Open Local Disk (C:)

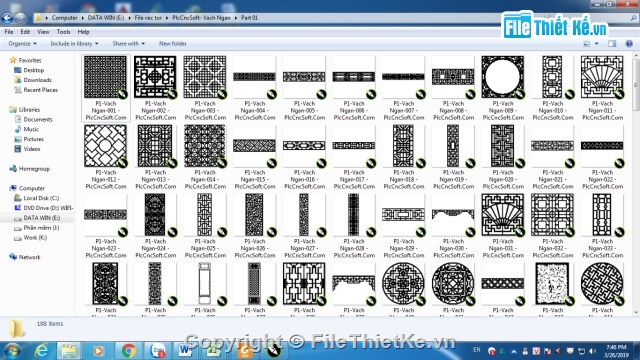[x=41, y=198]
